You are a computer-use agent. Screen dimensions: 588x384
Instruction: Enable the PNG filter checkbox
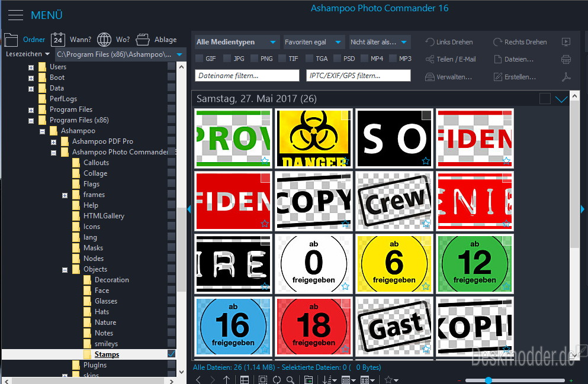point(254,59)
